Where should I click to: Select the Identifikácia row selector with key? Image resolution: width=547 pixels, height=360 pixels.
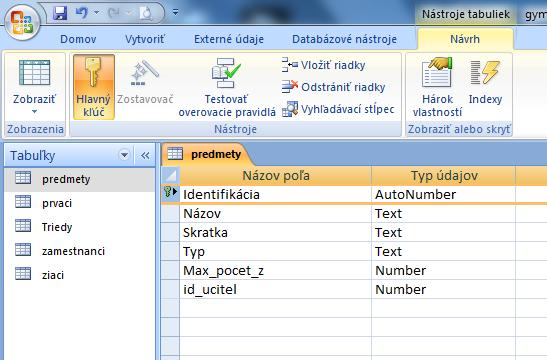click(171, 193)
